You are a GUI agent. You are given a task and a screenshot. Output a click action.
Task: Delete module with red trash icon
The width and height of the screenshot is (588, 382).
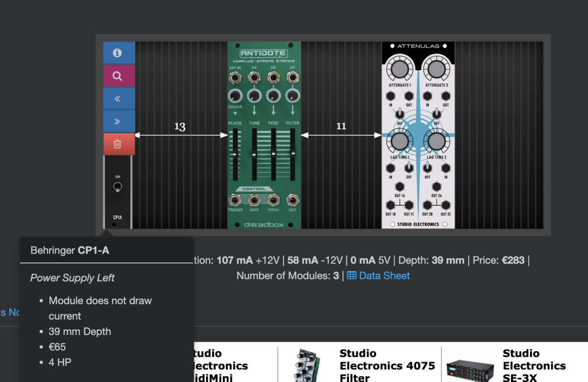click(x=117, y=144)
